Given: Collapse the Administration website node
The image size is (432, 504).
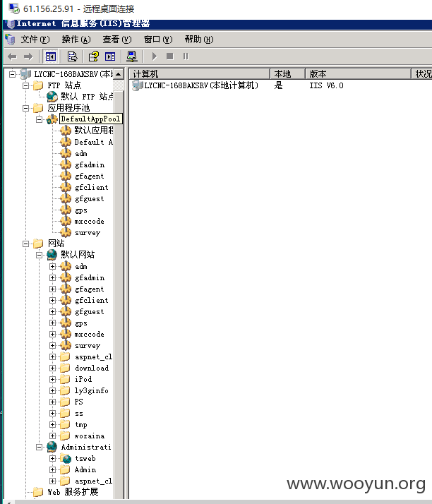Looking at the screenshot, I should [x=40, y=447].
